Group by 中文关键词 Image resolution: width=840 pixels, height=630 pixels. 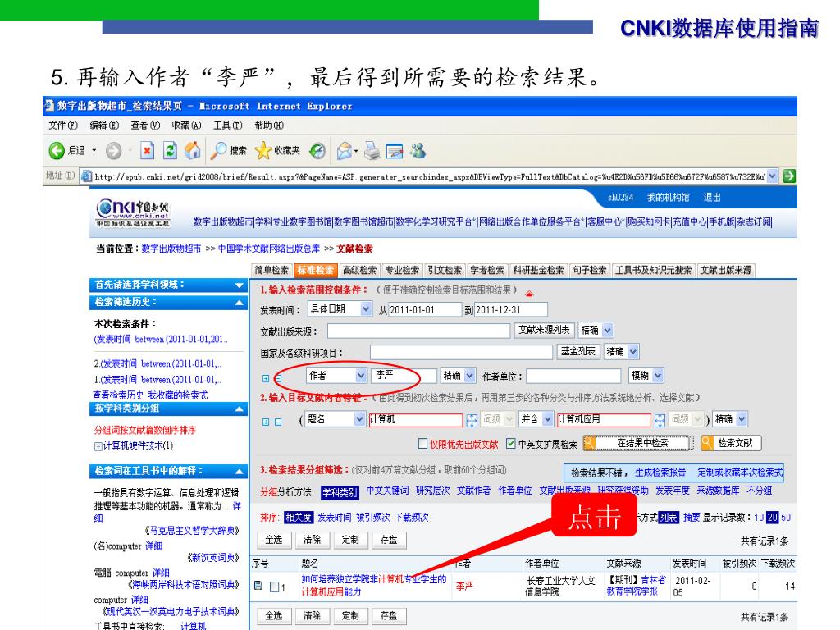[387, 491]
